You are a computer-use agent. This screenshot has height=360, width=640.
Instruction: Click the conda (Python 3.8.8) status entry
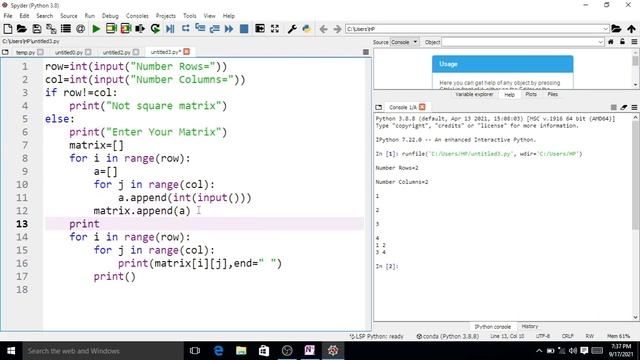tap(447, 336)
